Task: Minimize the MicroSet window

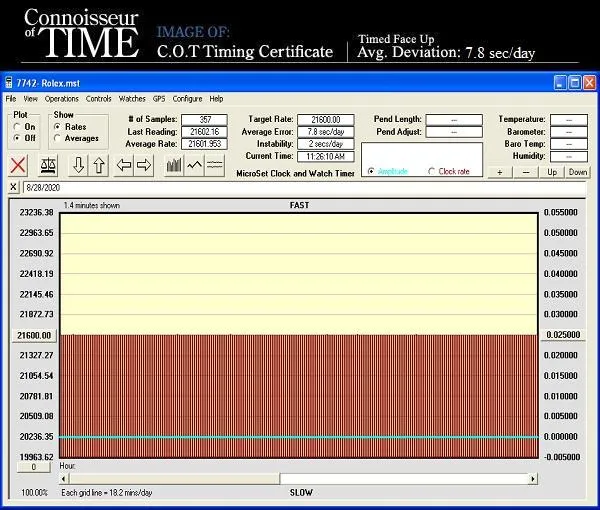Action: coord(560,83)
